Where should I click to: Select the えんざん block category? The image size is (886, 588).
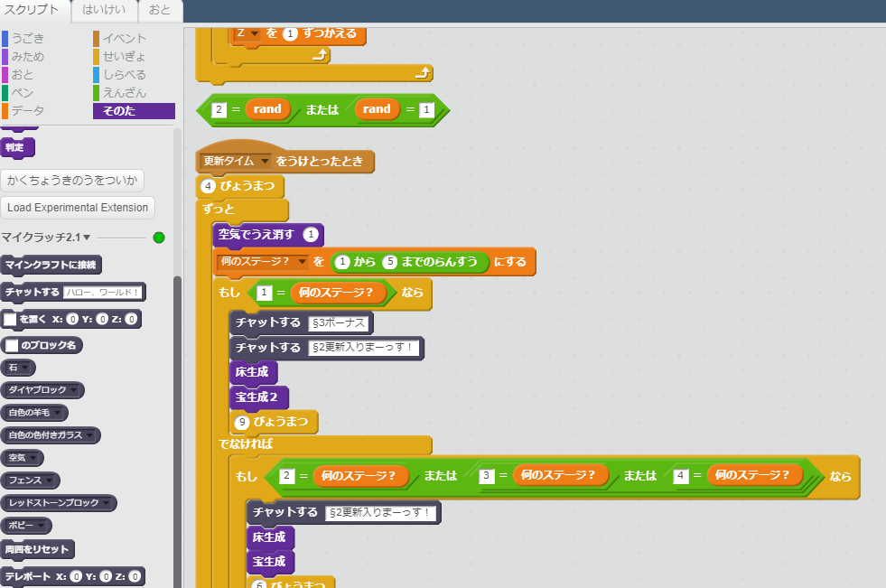click(x=124, y=92)
